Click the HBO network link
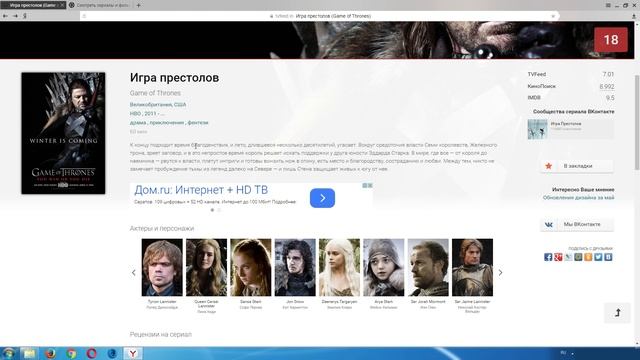 click(135, 113)
